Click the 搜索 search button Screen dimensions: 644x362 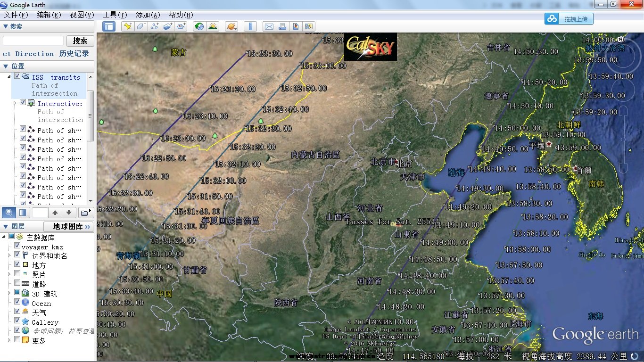80,41
